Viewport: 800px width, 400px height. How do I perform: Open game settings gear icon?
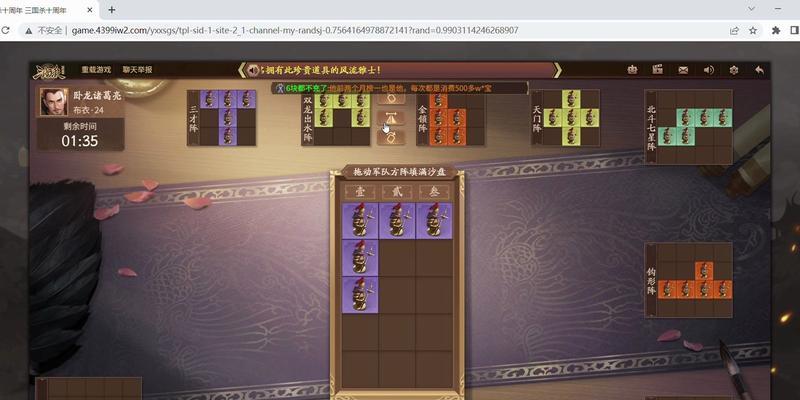click(734, 70)
